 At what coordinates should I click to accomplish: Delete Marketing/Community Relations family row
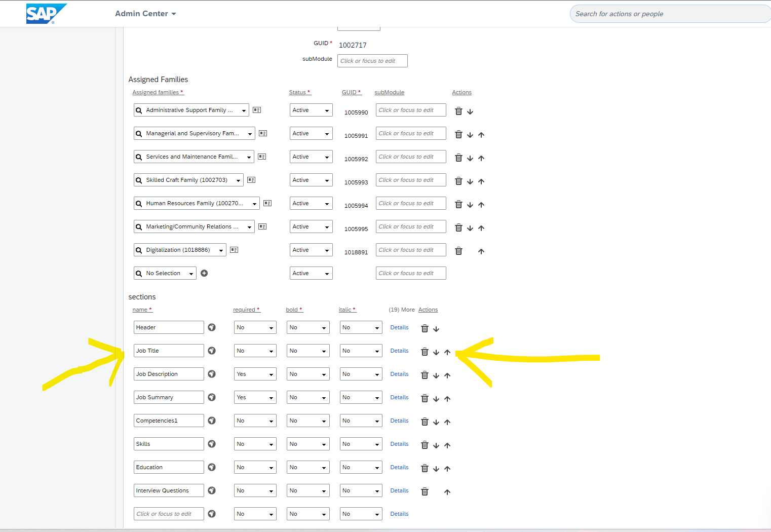(x=458, y=227)
